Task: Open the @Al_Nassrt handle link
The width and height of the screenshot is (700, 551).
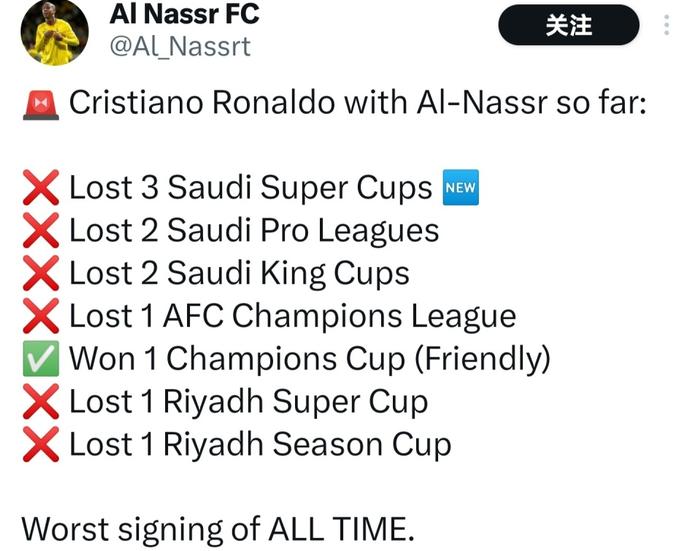Action: (180, 46)
